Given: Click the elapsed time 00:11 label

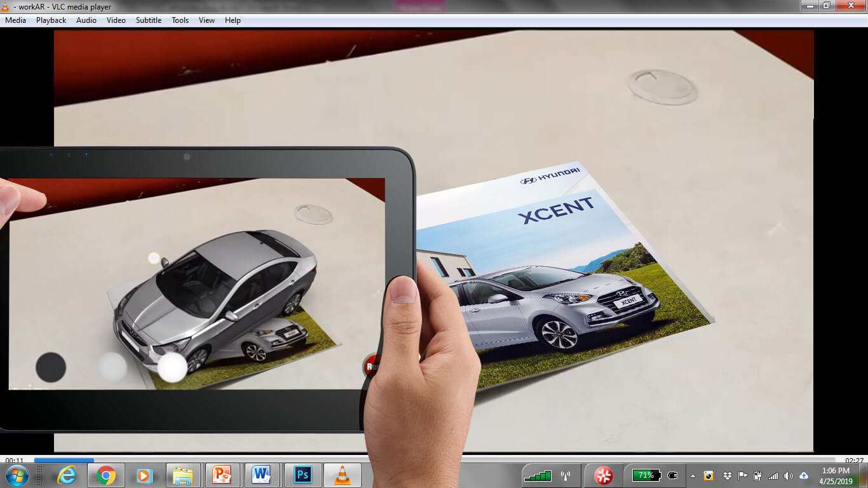Looking at the screenshot, I should pos(15,460).
